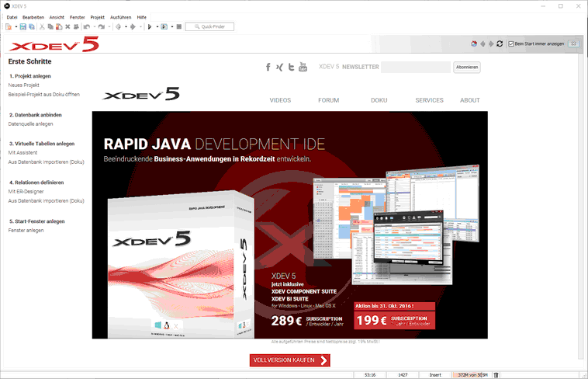Screen dimensions: 588x379
Task: Click the Mit Assistent link
Action: point(22,153)
